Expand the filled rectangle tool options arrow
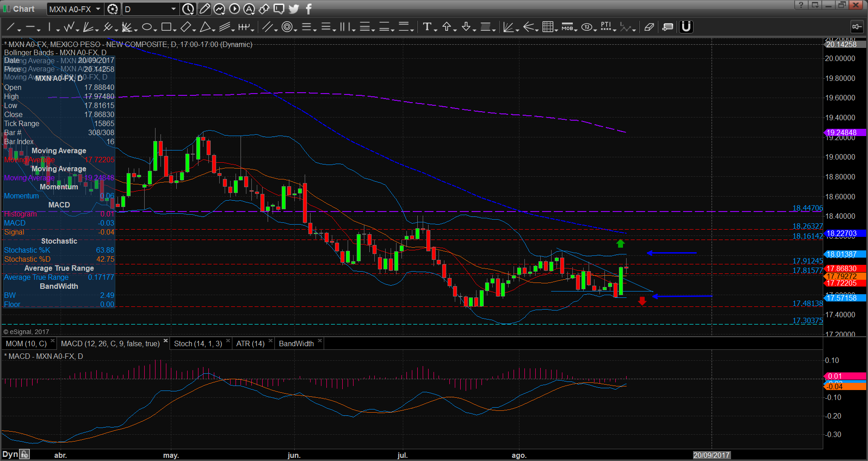 click(494, 30)
